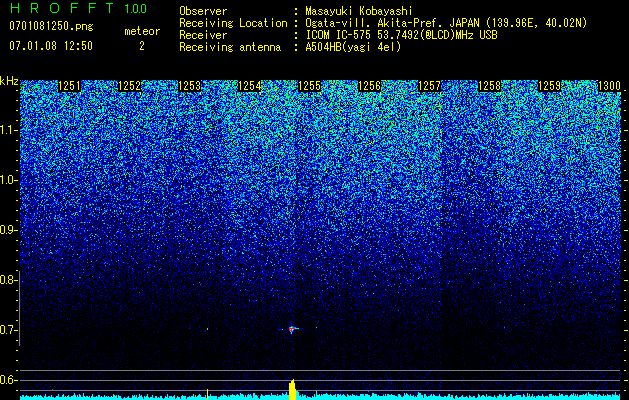Click the ICOM IC-575 receiver text
This screenshot has height=400, width=629.
[402, 35]
